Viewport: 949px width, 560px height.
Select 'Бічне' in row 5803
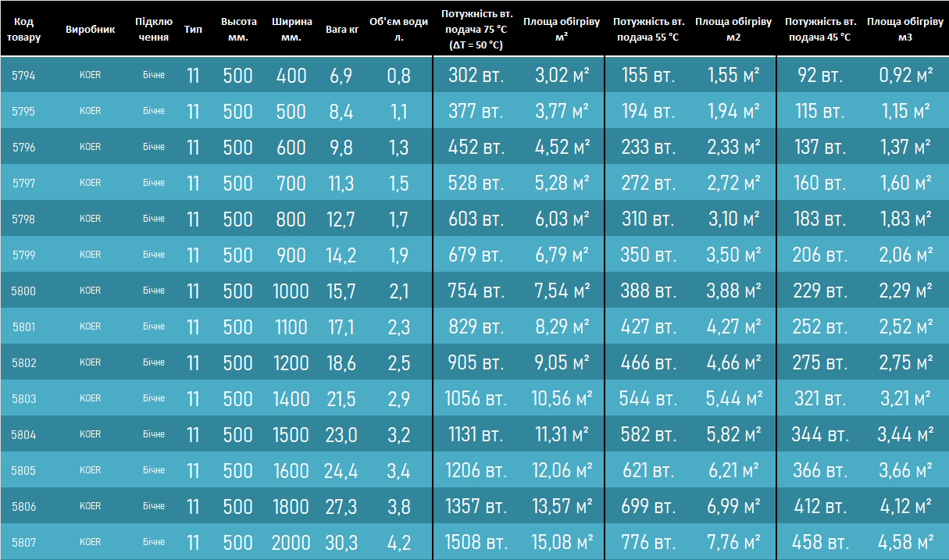(x=154, y=398)
